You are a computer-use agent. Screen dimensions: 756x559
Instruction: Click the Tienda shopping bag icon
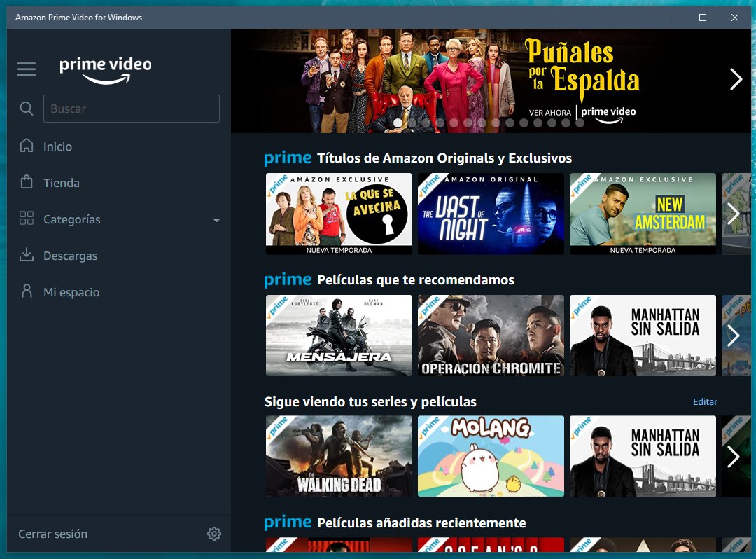[x=27, y=182]
